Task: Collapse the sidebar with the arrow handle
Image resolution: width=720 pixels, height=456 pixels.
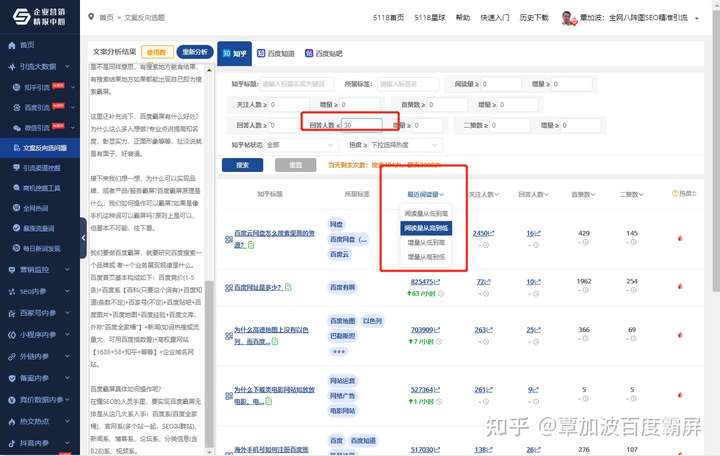Action: tap(83, 238)
